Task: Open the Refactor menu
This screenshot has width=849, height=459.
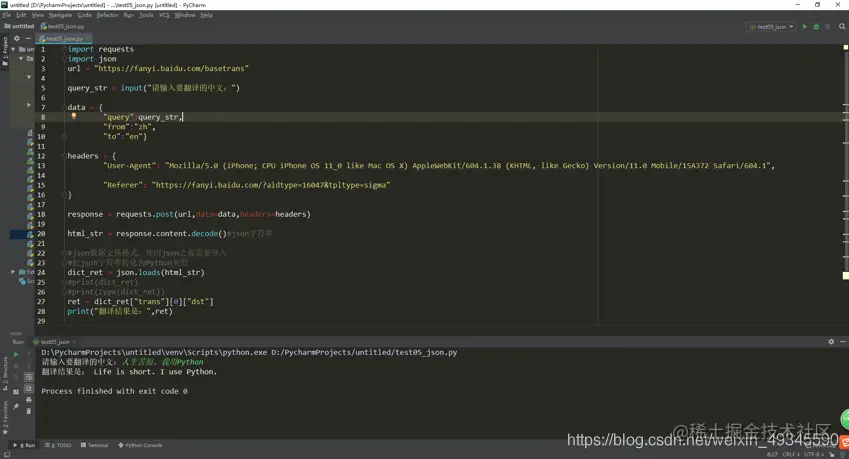Action: tap(107, 15)
